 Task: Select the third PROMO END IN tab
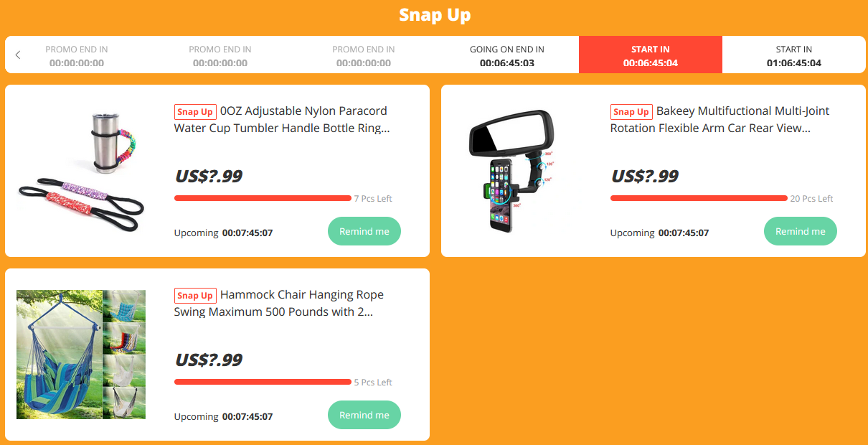point(364,55)
